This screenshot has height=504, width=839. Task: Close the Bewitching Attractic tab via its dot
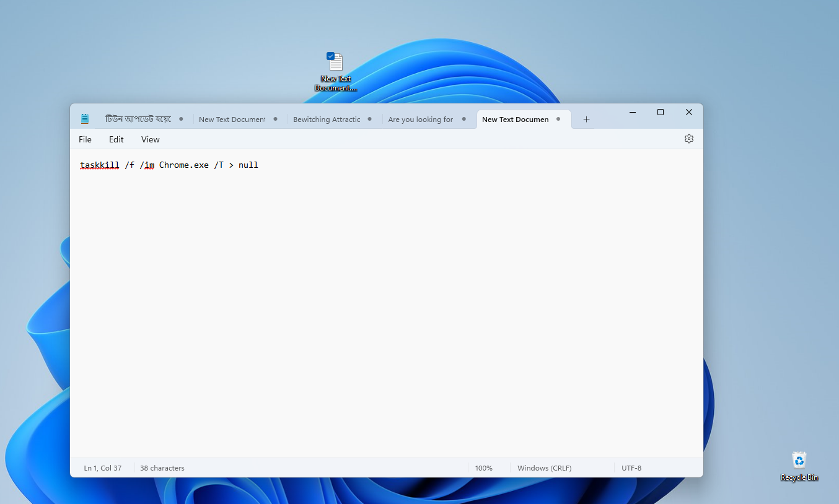pos(369,119)
